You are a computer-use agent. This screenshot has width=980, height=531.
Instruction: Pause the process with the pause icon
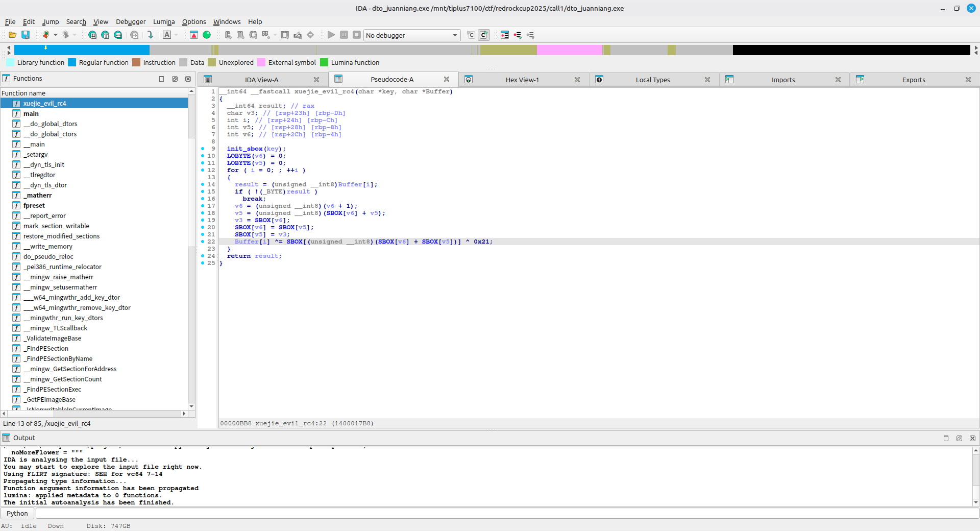(344, 35)
